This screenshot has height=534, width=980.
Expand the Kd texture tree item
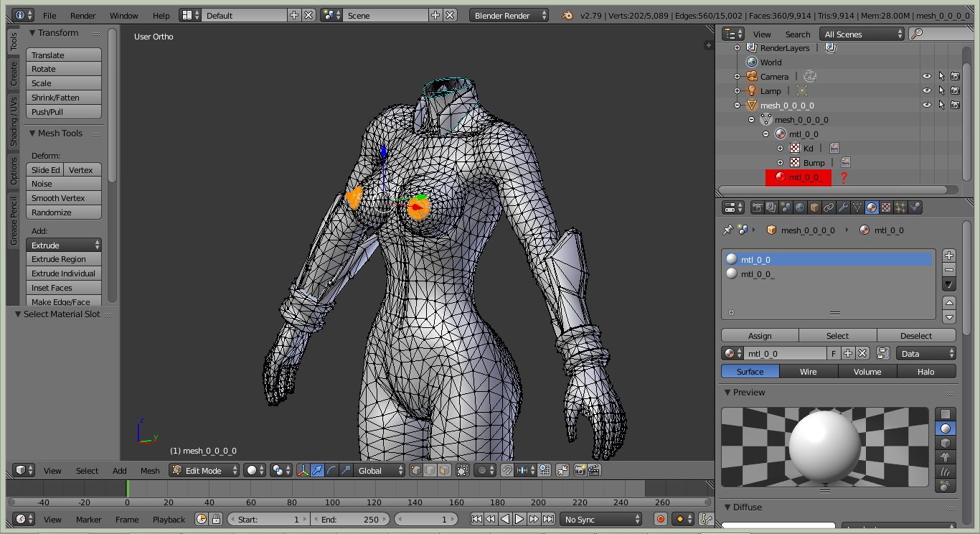point(781,148)
